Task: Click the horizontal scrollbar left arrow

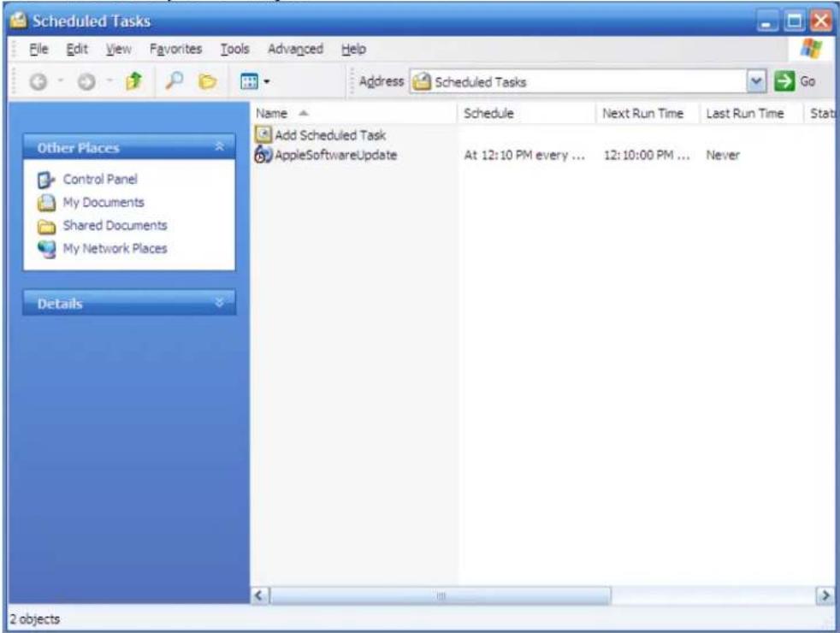Action: pyautogui.click(x=260, y=595)
